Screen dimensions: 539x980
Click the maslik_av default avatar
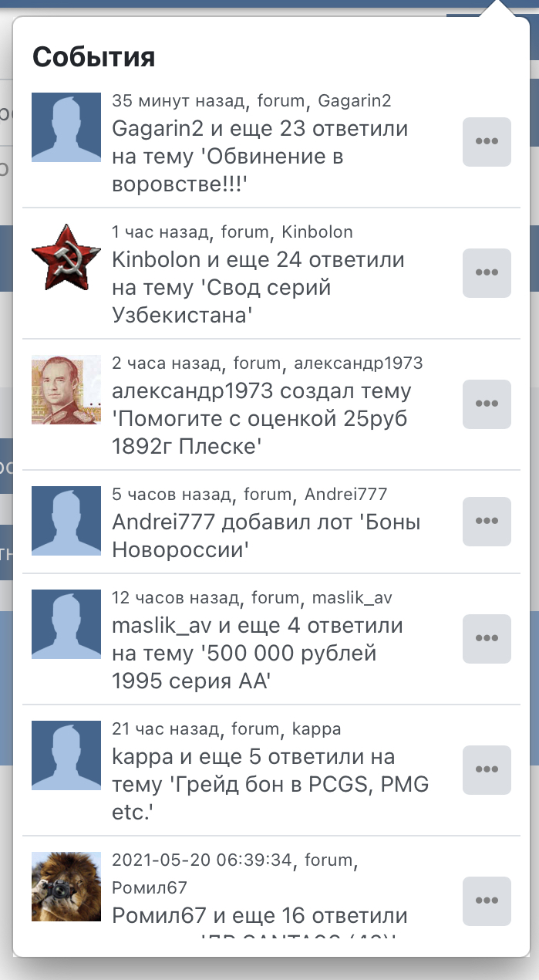point(66,624)
